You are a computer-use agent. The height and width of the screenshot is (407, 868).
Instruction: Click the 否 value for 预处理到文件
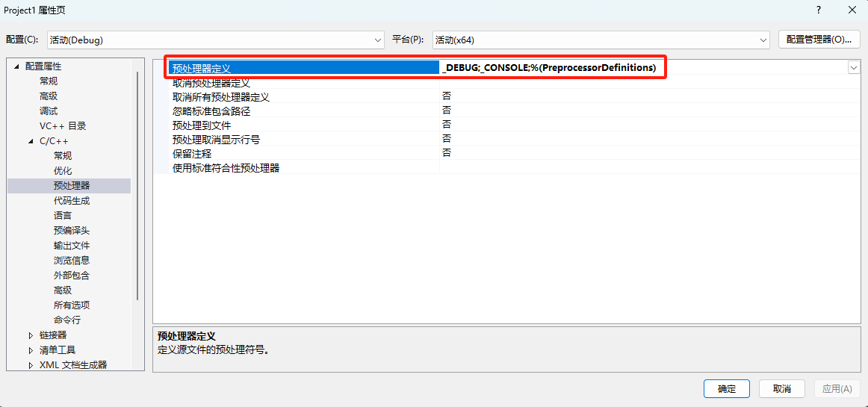pyautogui.click(x=446, y=124)
